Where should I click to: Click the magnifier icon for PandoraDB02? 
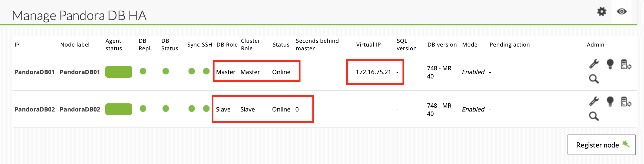[594, 116]
